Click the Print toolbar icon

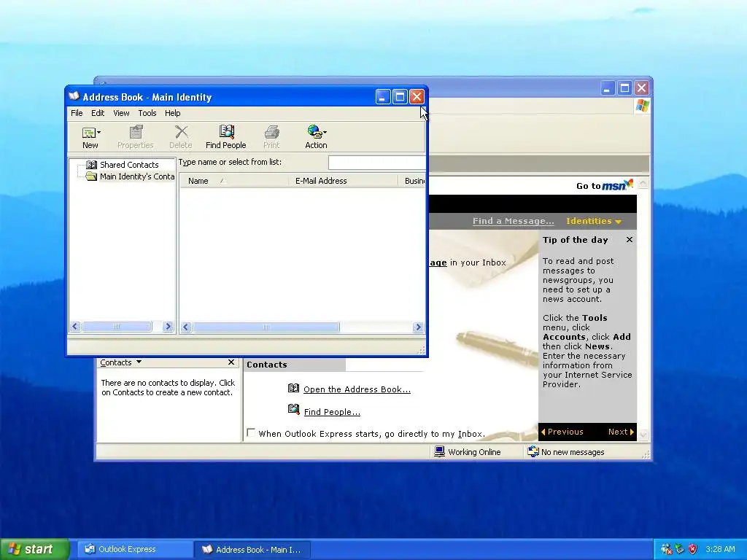tap(271, 132)
